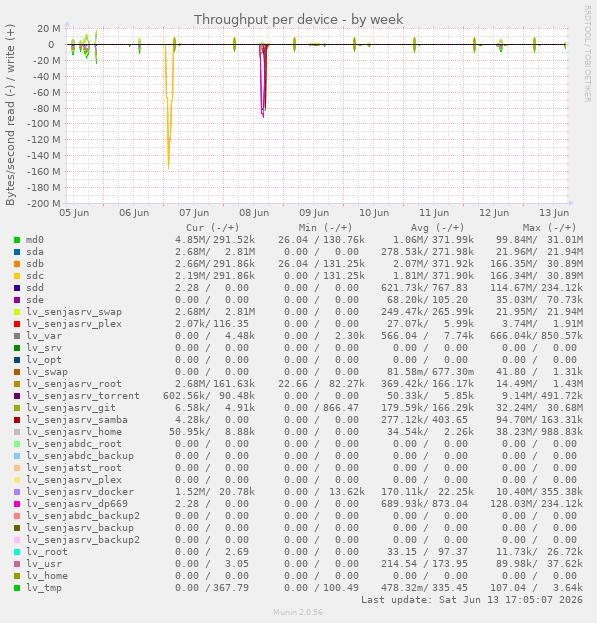Screen dimensions: 597x623
Task: Select the sdc legend label
Action: [35, 276]
